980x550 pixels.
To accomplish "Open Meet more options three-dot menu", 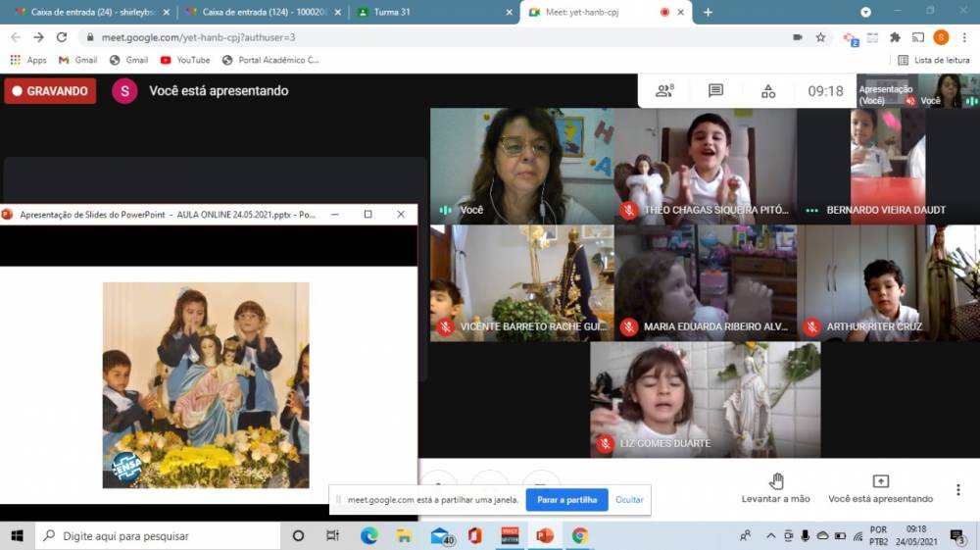I will [958, 489].
